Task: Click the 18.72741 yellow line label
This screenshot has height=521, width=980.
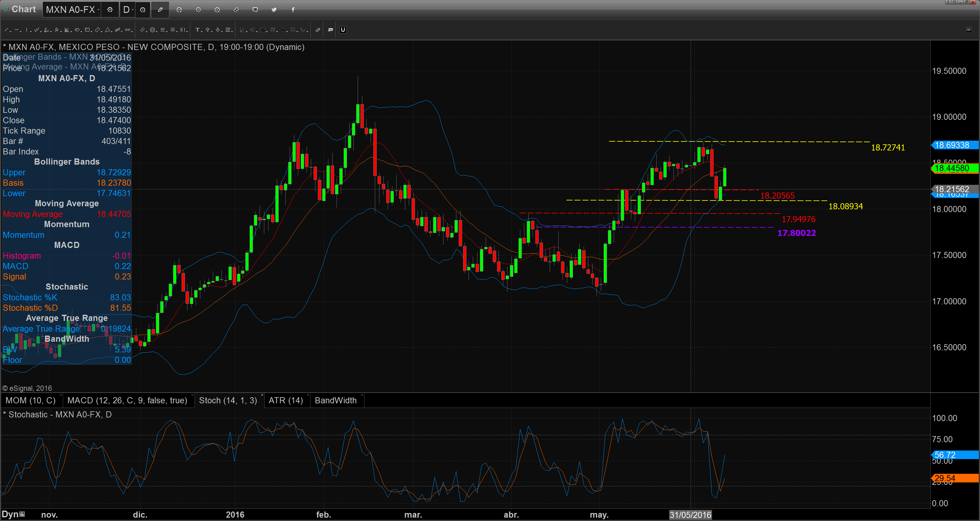Action: (x=888, y=147)
